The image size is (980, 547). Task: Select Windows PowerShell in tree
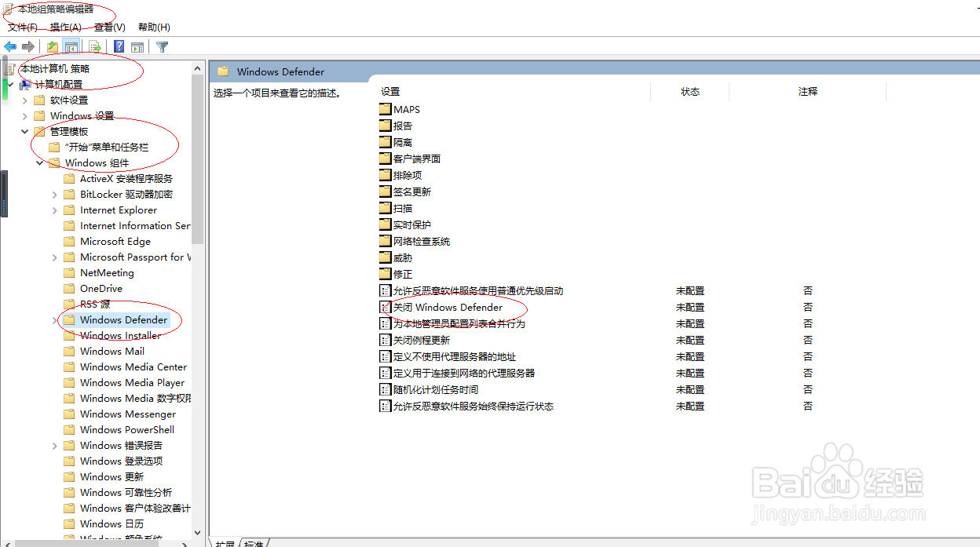[x=127, y=429]
